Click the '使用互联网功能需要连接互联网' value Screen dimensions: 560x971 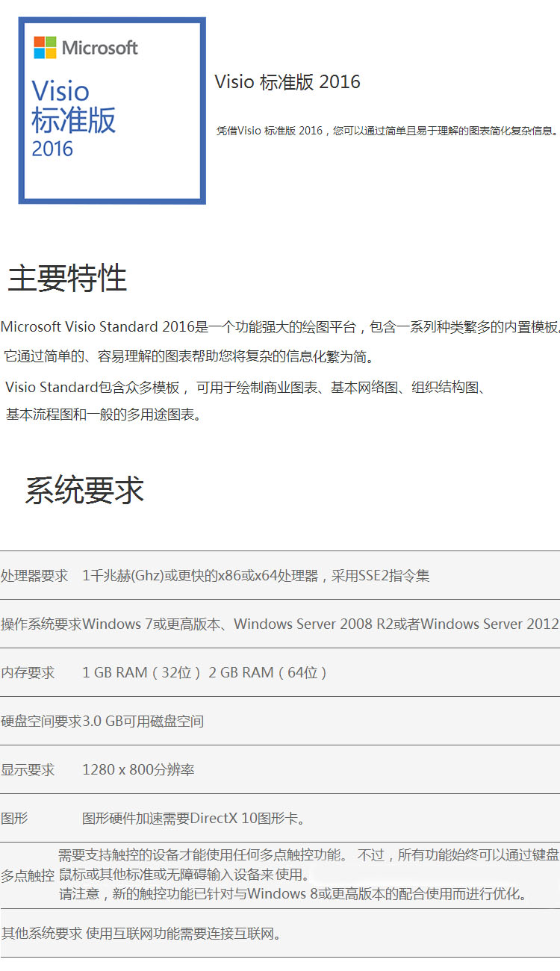coord(184,933)
